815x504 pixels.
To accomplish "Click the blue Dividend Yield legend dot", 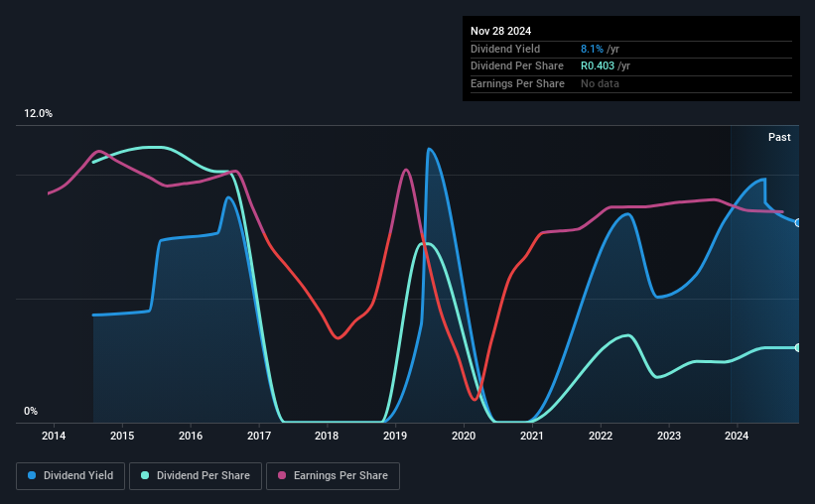I will 32,475.
